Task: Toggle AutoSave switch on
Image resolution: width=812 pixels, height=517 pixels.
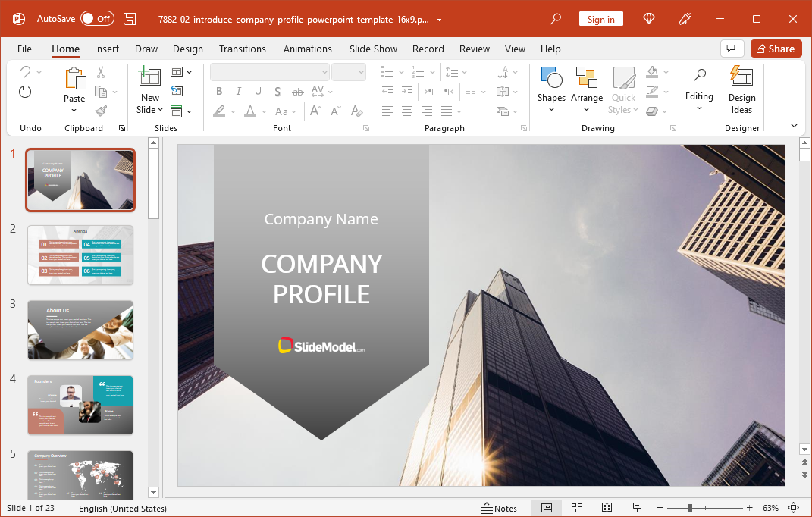Action: pyautogui.click(x=97, y=19)
